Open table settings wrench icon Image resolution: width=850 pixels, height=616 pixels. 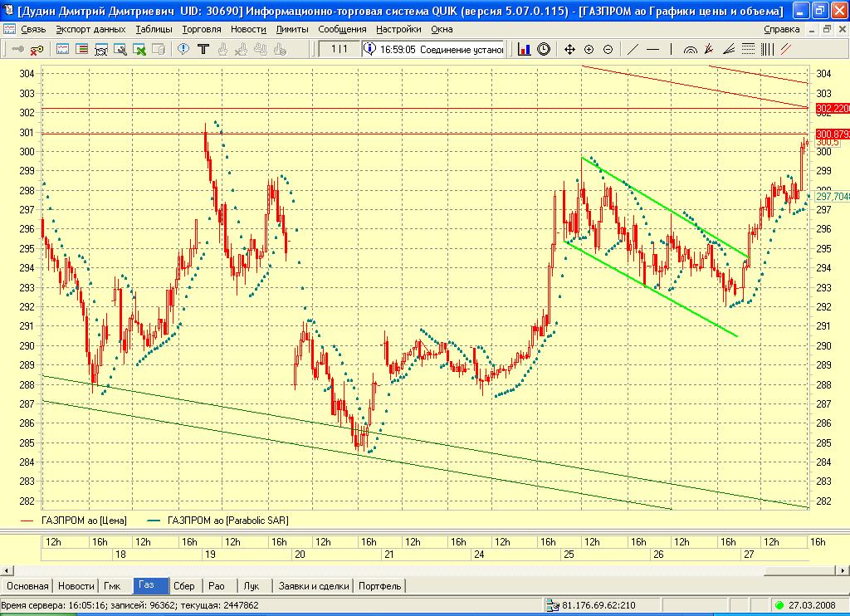coord(120,49)
